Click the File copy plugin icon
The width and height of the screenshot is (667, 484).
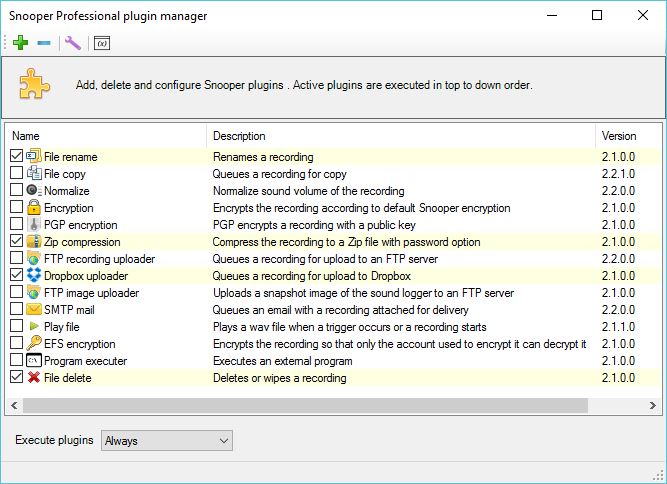[34, 173]
